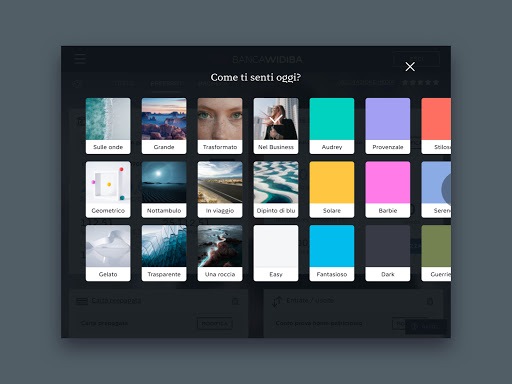The image size is (512, 384).
Task: Choose the Dipinto di blu theme
Action: [276, 189]
